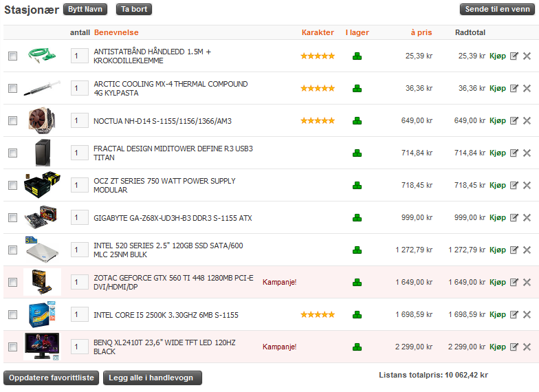Click Kjøp link for Noctua NH-D14
The height and width of the screenshot is (392, 539).
[x=498, y=121]
